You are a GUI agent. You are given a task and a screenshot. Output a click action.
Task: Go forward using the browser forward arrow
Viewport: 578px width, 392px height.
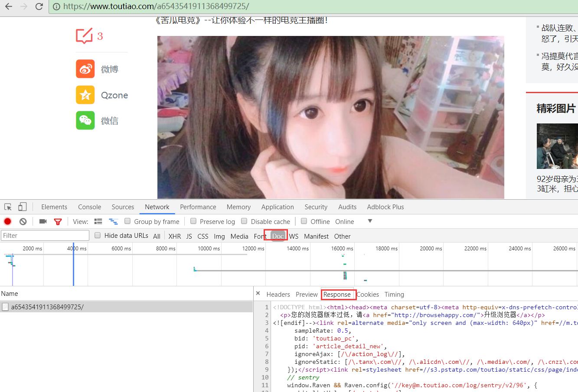tap(24, 6)
